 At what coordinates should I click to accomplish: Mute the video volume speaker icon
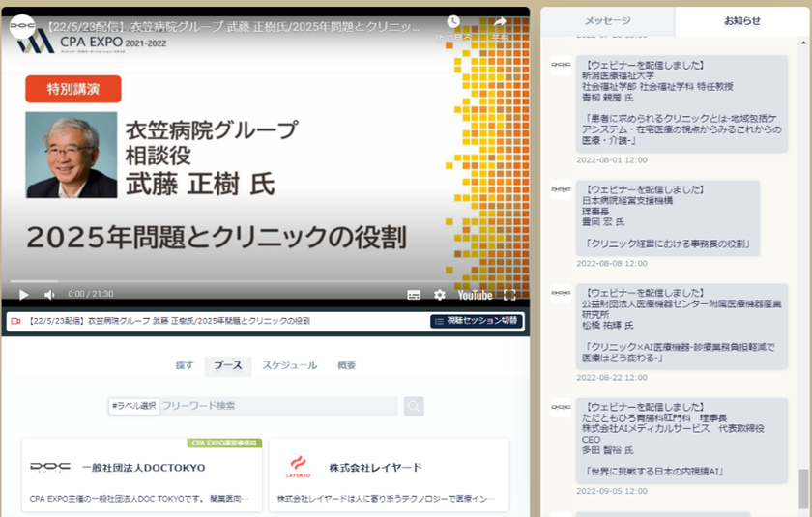(49, 295)
